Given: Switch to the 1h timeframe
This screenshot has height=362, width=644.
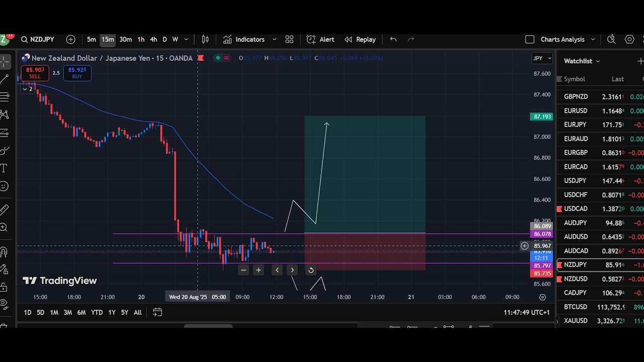Looking at the screenshot, I should coord(141,39).
